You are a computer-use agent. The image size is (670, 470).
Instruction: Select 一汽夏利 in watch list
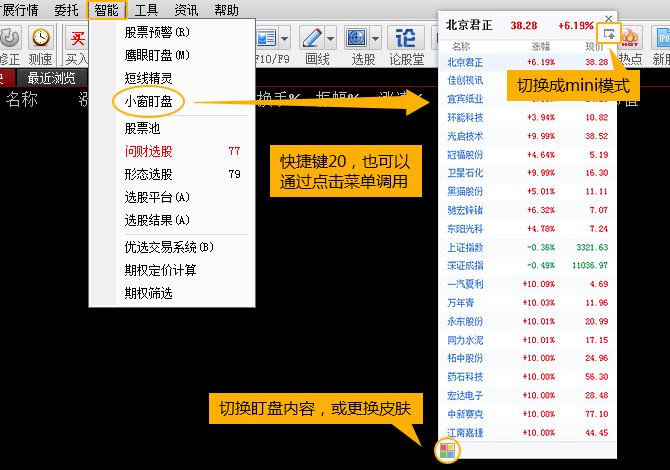pos(527,284)
